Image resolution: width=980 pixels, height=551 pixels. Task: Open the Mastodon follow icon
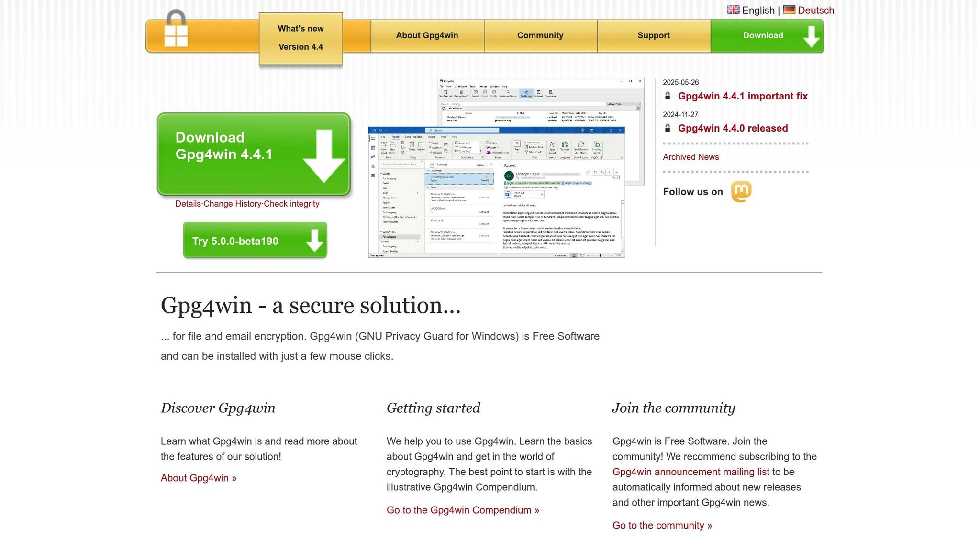tap(741, 191)
